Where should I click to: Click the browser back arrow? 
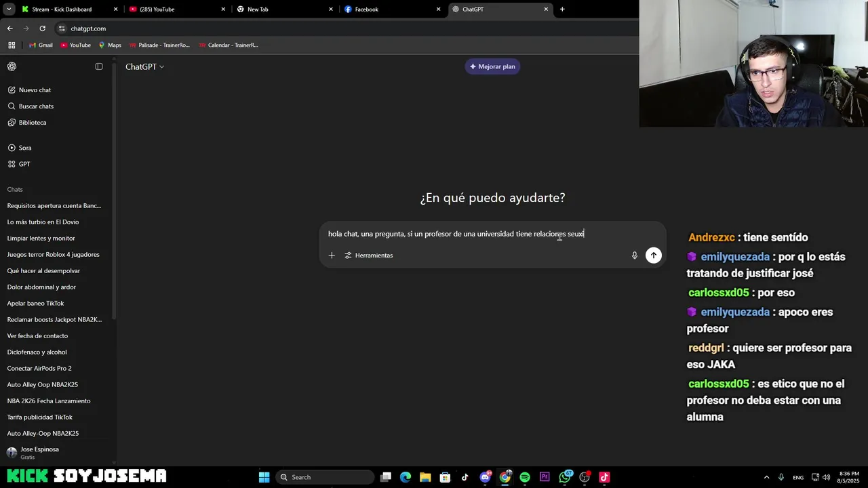point(9,28)
